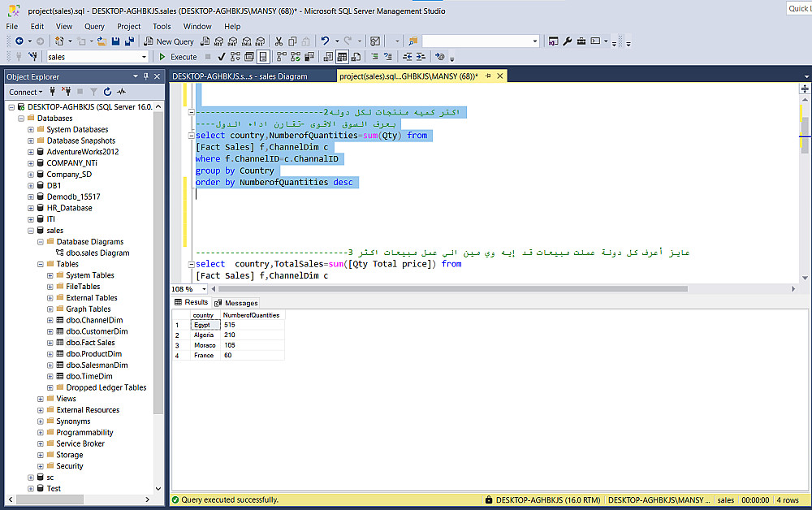Expand the dbo.Fact Sales table node
812x510 pixels.
tap(50, 343)
